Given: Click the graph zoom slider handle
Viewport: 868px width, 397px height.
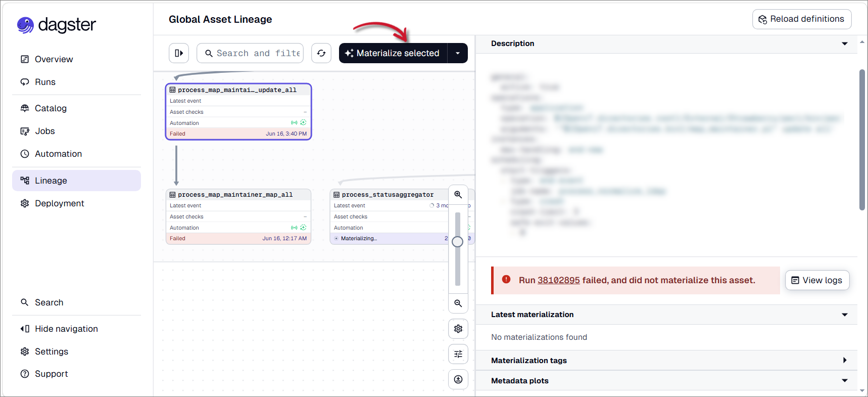Looking at the screenshot, I should coord(458,242).
